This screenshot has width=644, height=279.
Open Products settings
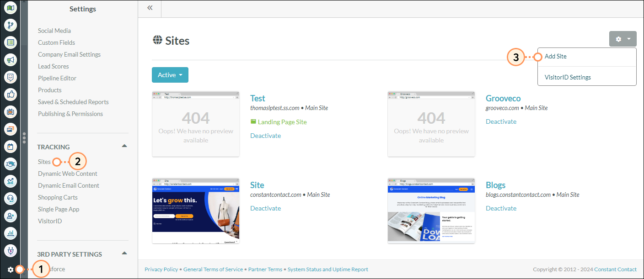click(49, 90)
